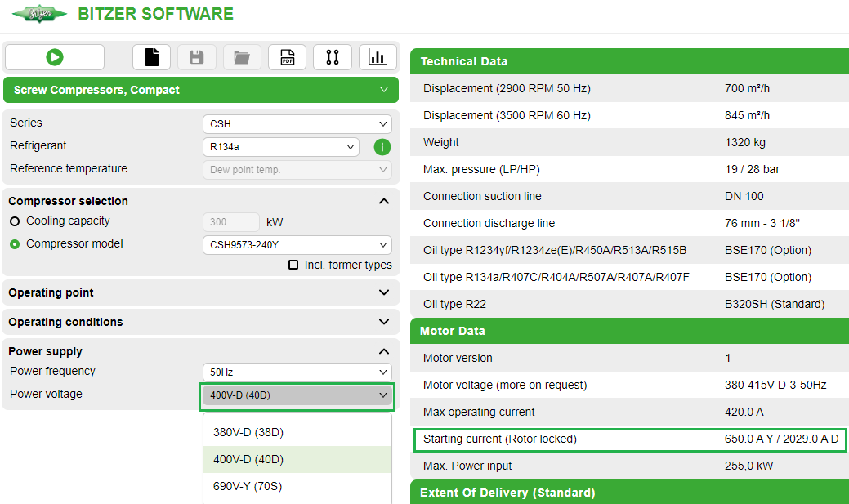
Task: Click the Save floppy disk icon
Action: [196, 57]
